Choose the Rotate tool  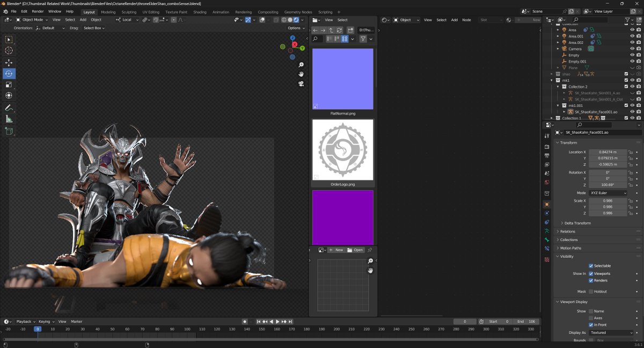(x=9, y=74)
